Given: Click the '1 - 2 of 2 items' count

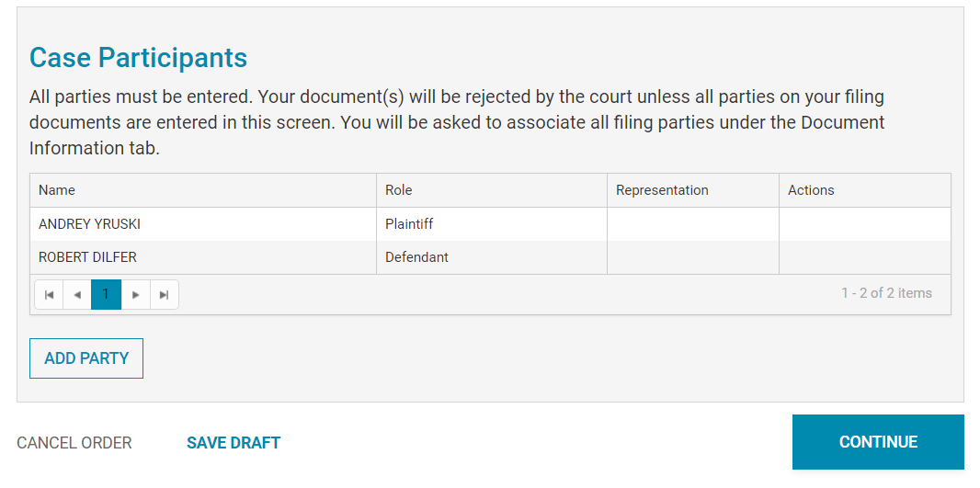Looking at the screenshot, I should (886, 293).
